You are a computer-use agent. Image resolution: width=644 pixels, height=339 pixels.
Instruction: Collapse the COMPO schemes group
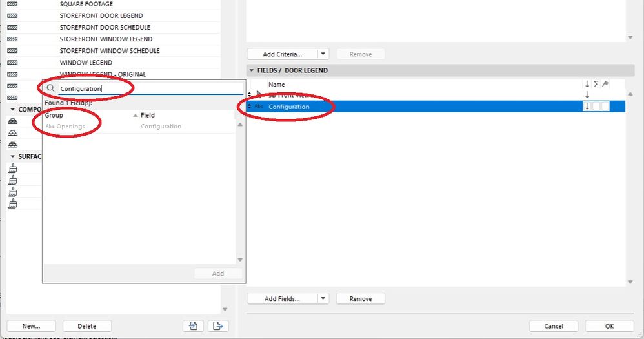pyautogui.click(x=12, y=109)
